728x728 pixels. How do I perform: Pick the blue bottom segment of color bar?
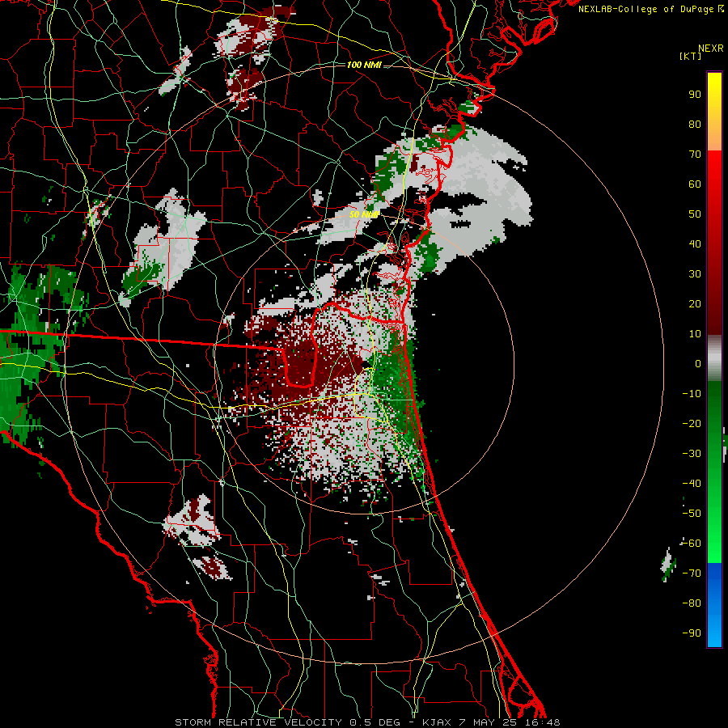(714, 605)
